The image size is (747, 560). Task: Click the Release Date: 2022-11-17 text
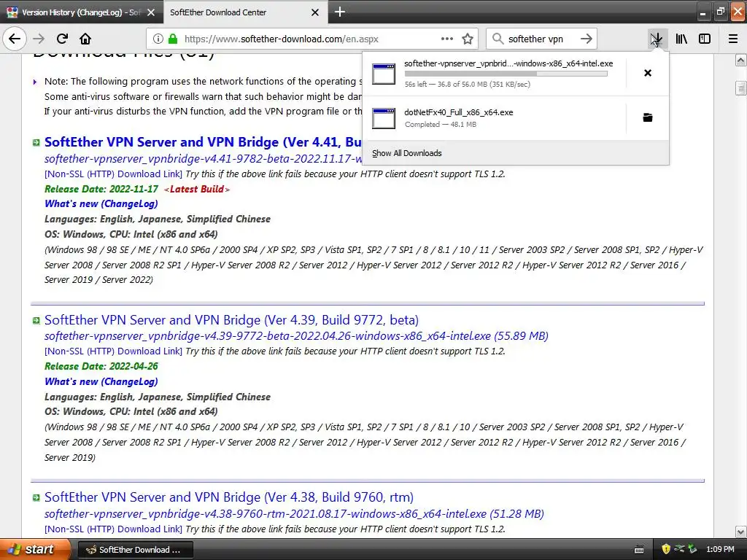coord(101,189)
